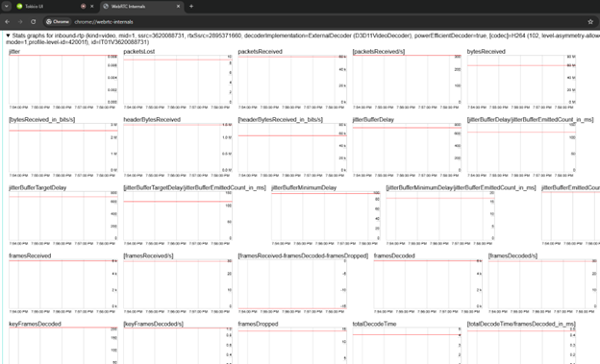
Task: Click the [headerBytesReceived_in_bits/s] graph
Action: [292, 147]
